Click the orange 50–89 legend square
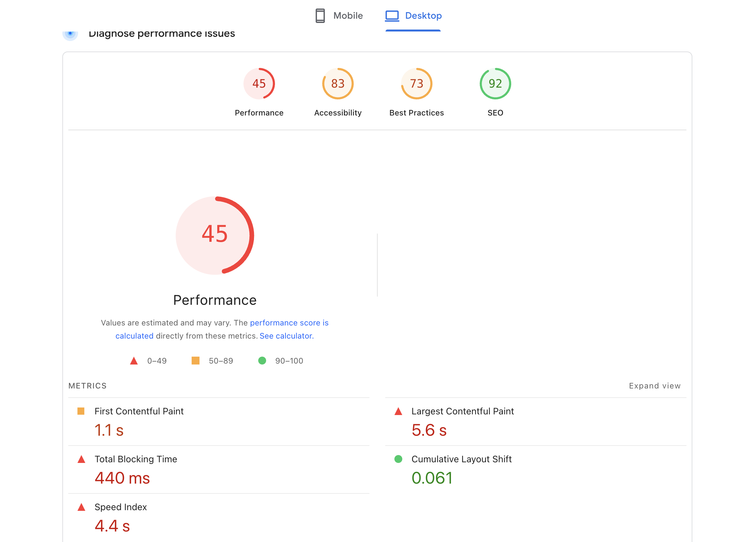 195,361
